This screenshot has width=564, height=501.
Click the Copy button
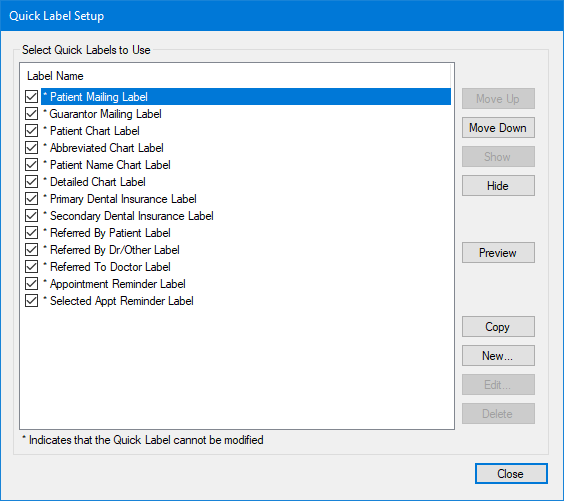498,327
